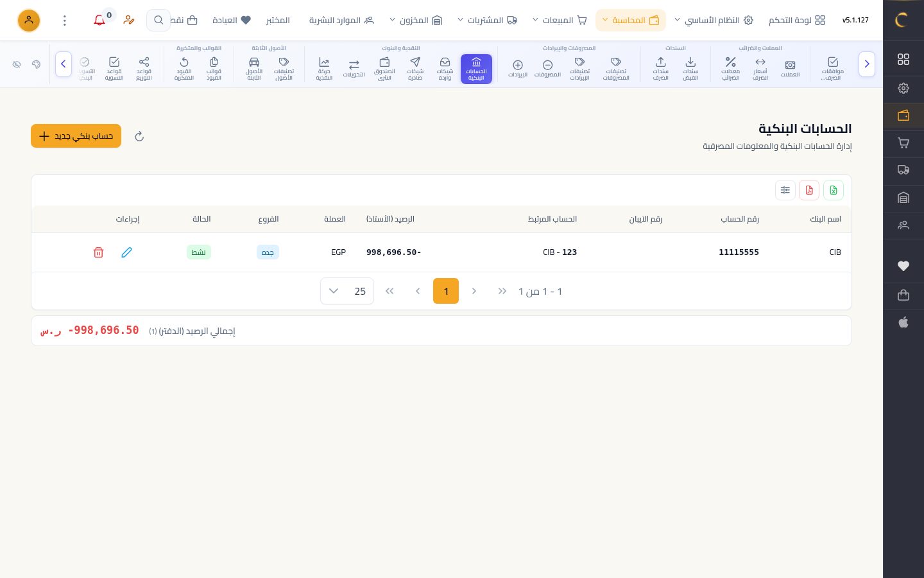Viewport: 924px width, 578px height.
Task: Go to the first page (double arrow)
Action: 502,291
